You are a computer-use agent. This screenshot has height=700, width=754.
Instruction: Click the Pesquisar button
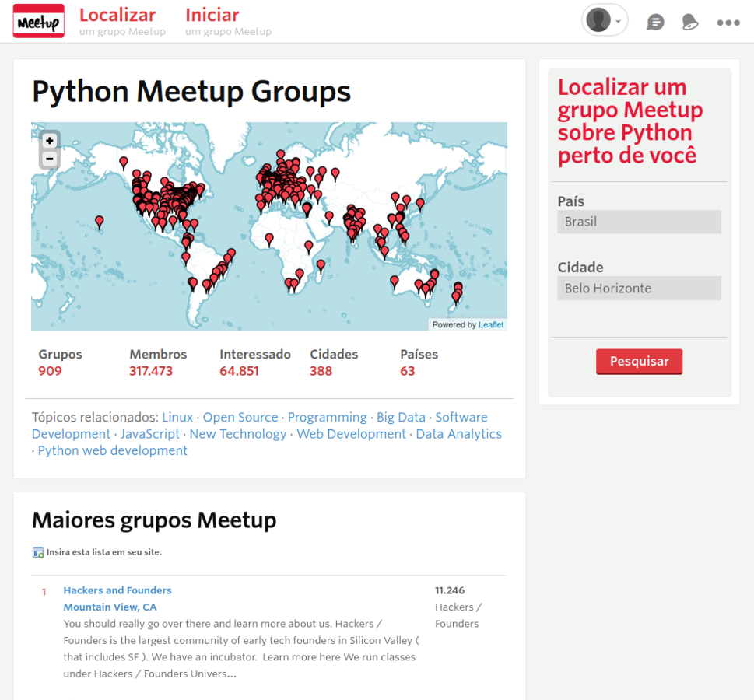[x=639, y=362]
